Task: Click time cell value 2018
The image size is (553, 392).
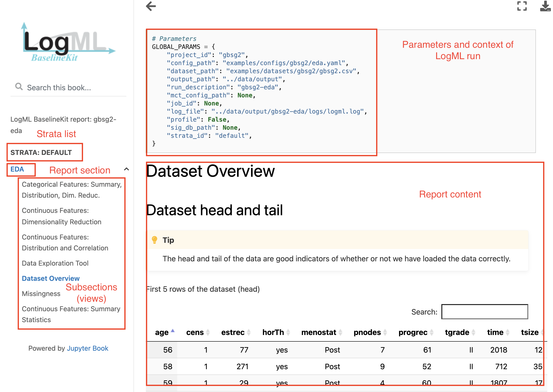Action: pos(499,350)
